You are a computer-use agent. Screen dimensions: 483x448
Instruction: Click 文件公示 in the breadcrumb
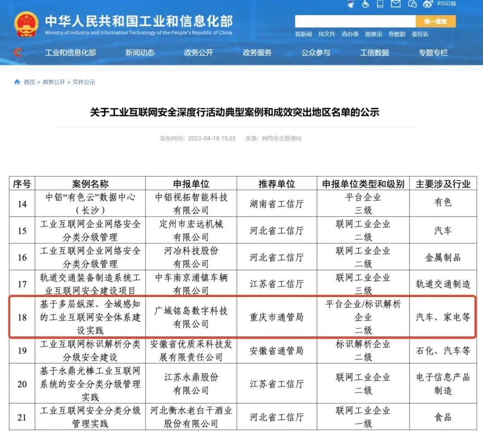[84, 82]
